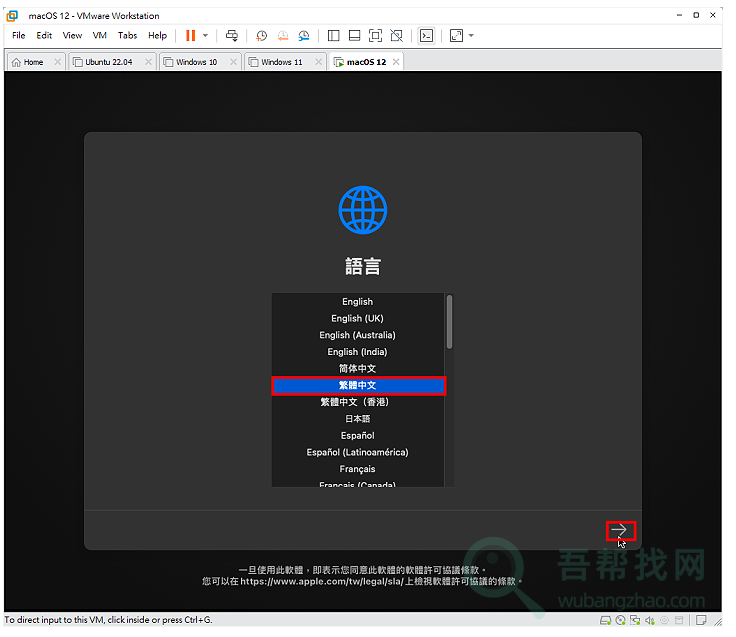Image resolution: width=736 pixels, height=637 pixels.
Task: Maximize the VMware Workstation window
Action: (x=696, y=15)
